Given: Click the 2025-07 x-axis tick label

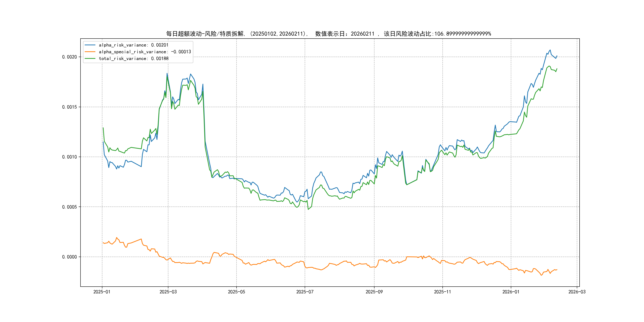Looking at the screenshot, I should pos(305,292).
